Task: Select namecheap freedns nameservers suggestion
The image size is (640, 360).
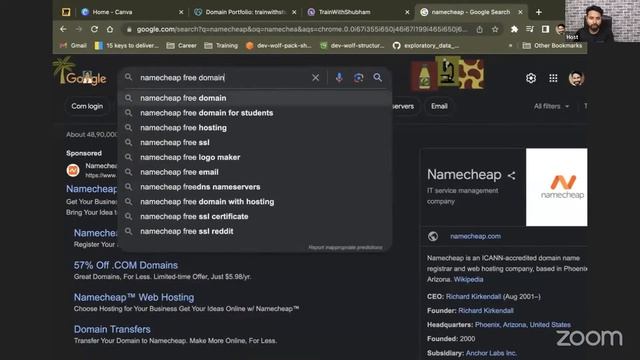Action: point(255,187)
